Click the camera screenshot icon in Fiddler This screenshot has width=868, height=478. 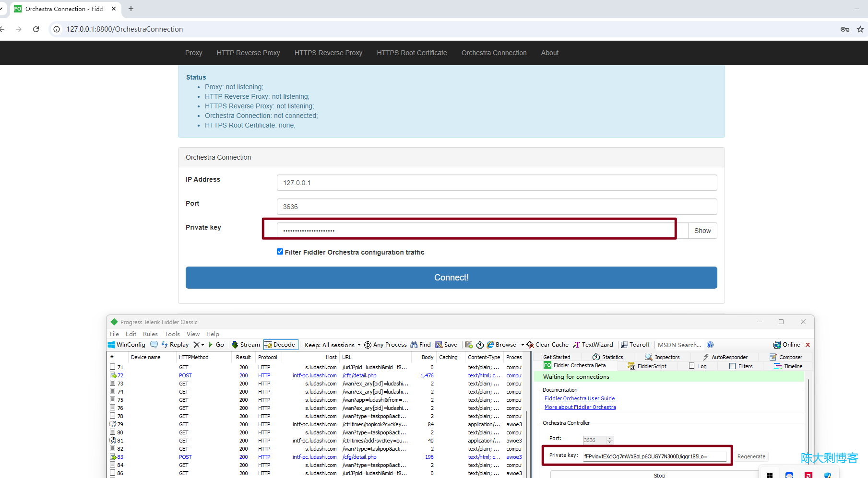[469, 345]
